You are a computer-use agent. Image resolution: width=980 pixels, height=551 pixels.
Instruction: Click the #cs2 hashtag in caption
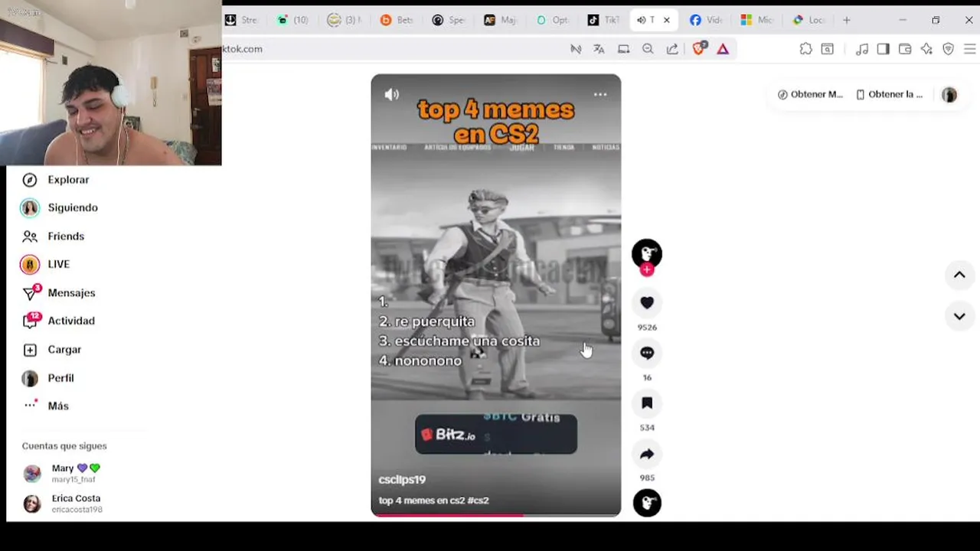click(x=479, y=500)
